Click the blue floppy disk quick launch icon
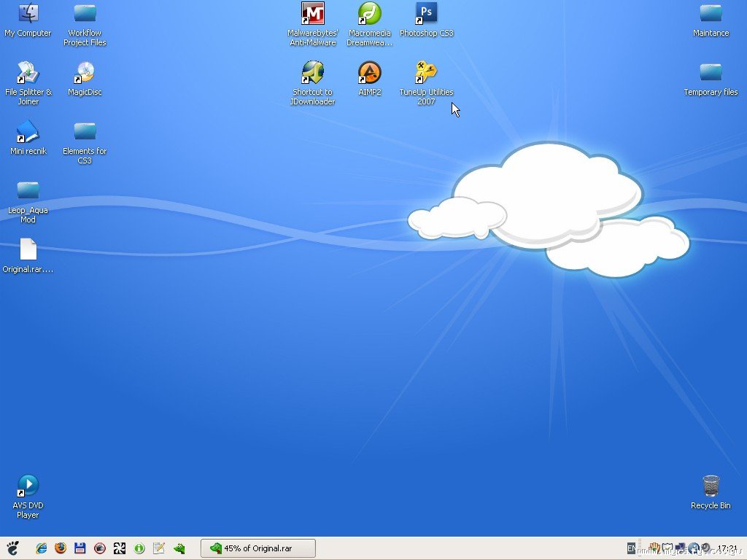The height and width of the screenshot is (560, 747). [80, 548]
